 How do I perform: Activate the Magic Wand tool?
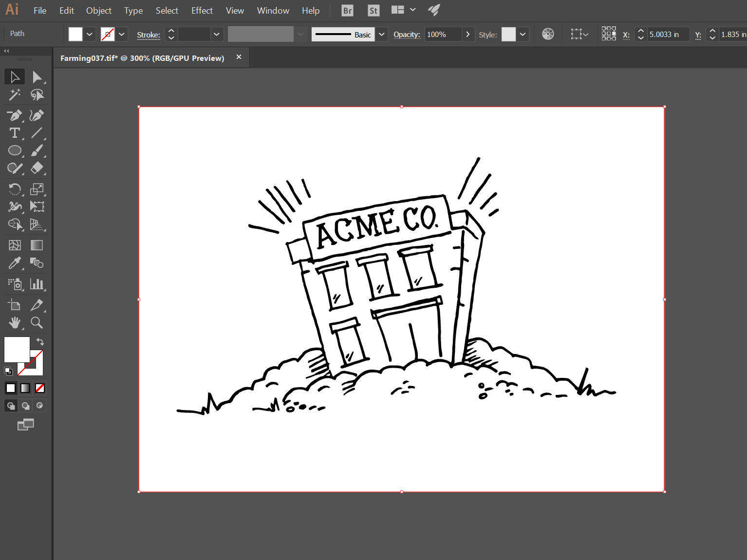[14, 94]
